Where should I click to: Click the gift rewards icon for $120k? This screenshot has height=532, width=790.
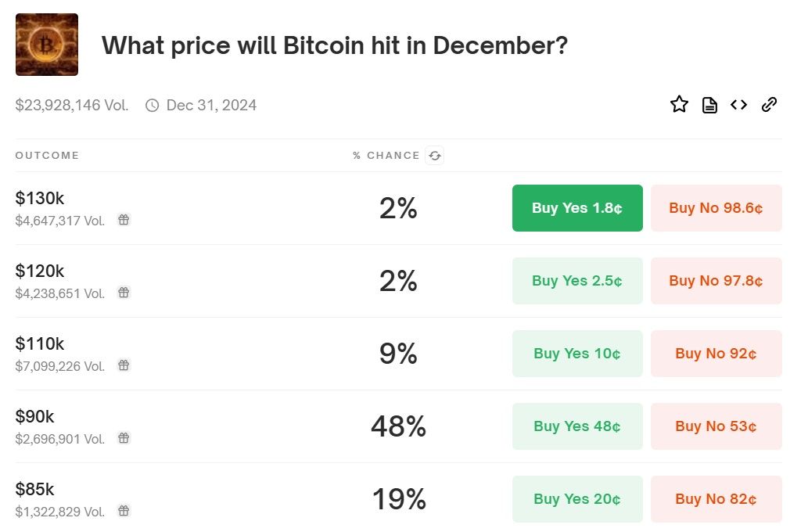tap(124, 293)
